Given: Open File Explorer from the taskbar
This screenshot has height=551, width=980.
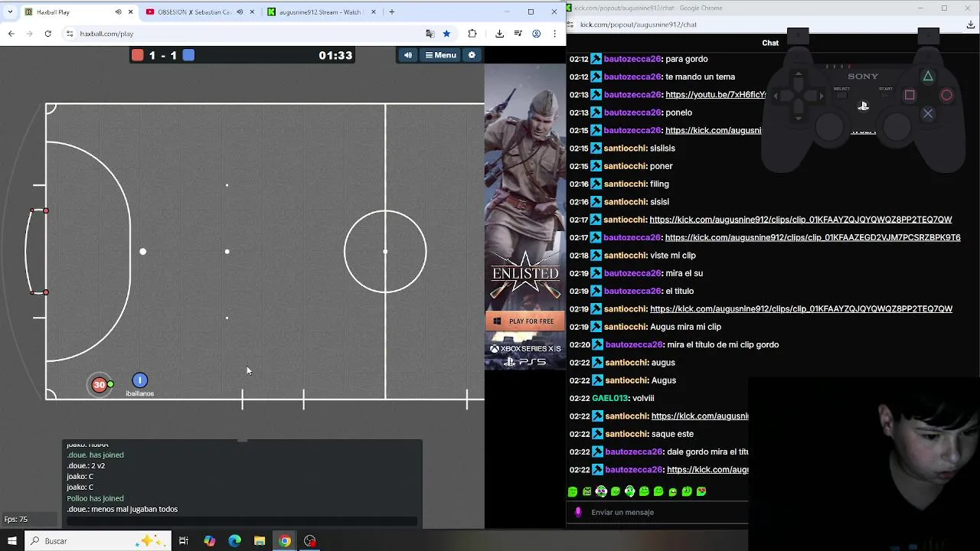Looking at the screenshot, I should point(260,541).
